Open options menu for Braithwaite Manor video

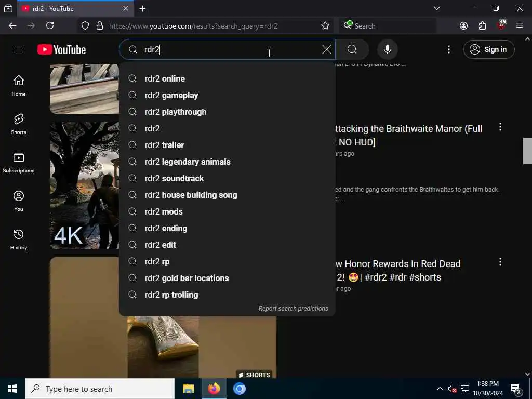point(500,127)
